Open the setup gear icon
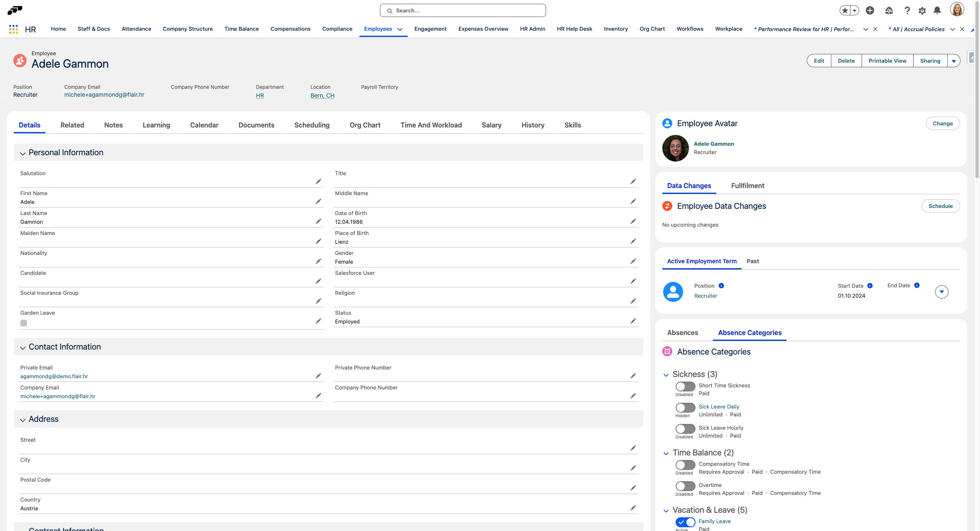 [x=922, y=11]
